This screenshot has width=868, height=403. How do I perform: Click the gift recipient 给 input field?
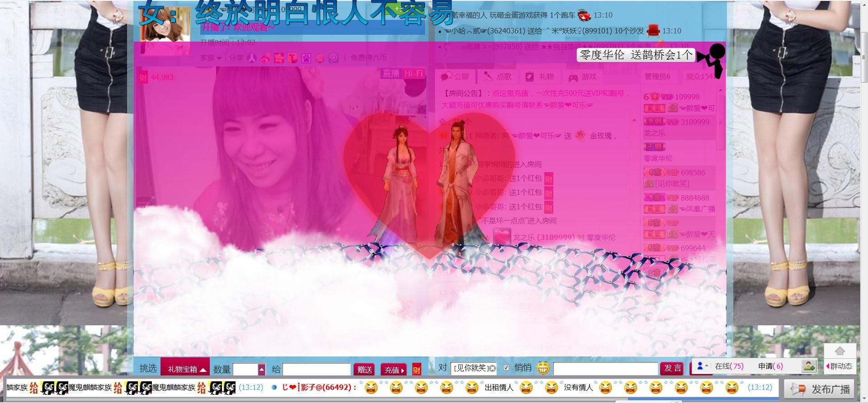tap(316, 370)
